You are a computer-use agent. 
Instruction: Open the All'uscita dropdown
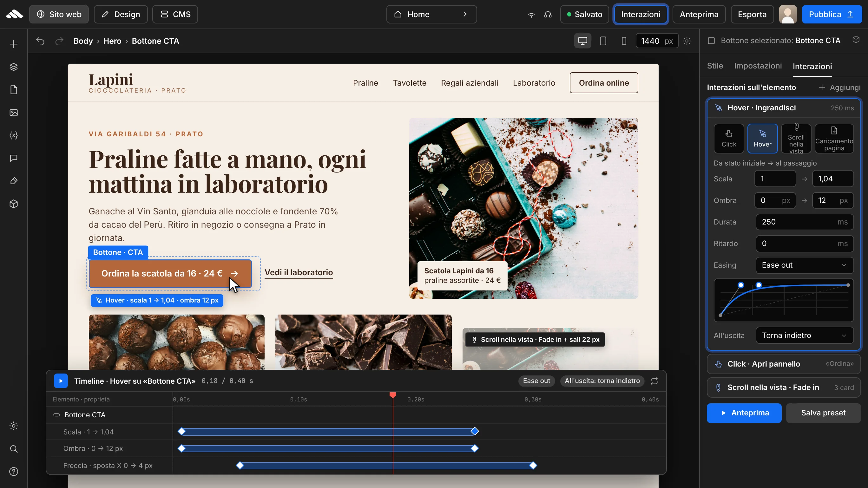coord(805,335)
